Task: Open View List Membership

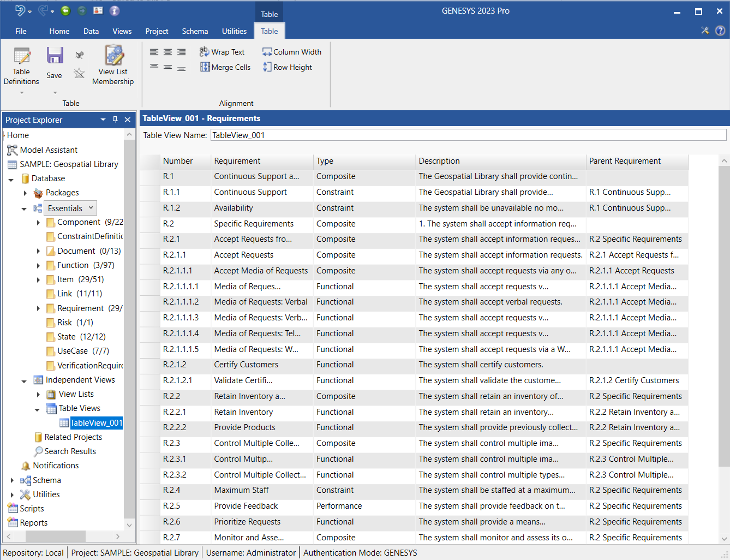Action: point(113,56)
